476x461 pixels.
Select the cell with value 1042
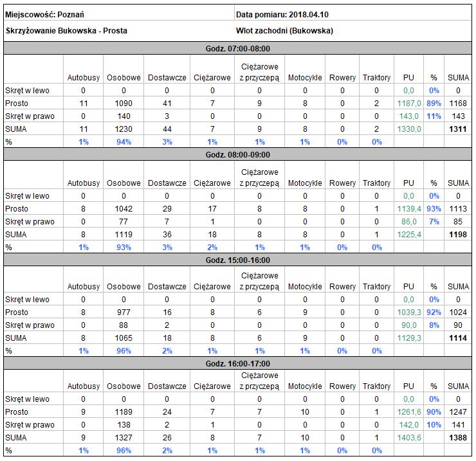[x=124, y=209]
